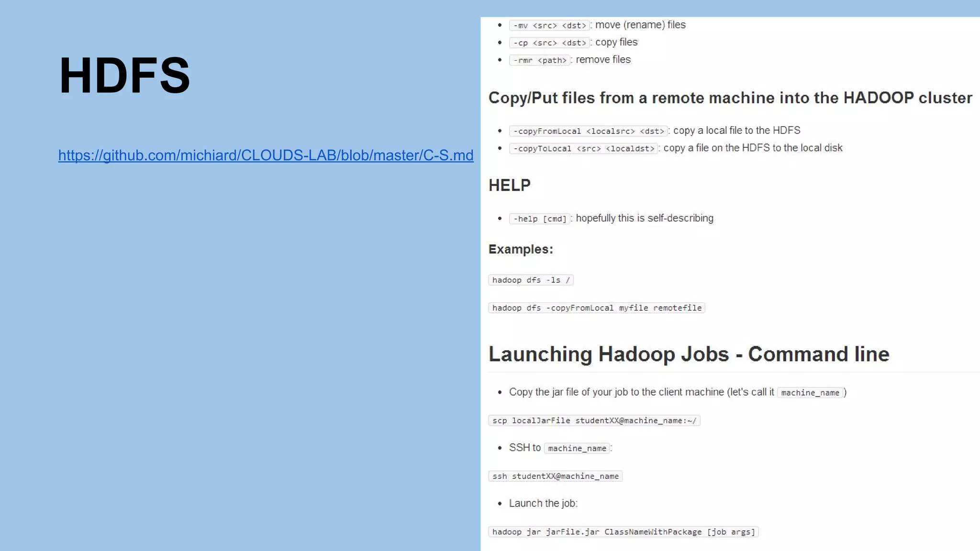Click the '-copyFromLocal <localsrc> <dst>' code
This screenshot has width=980, height=551.
tap(589, 131)
